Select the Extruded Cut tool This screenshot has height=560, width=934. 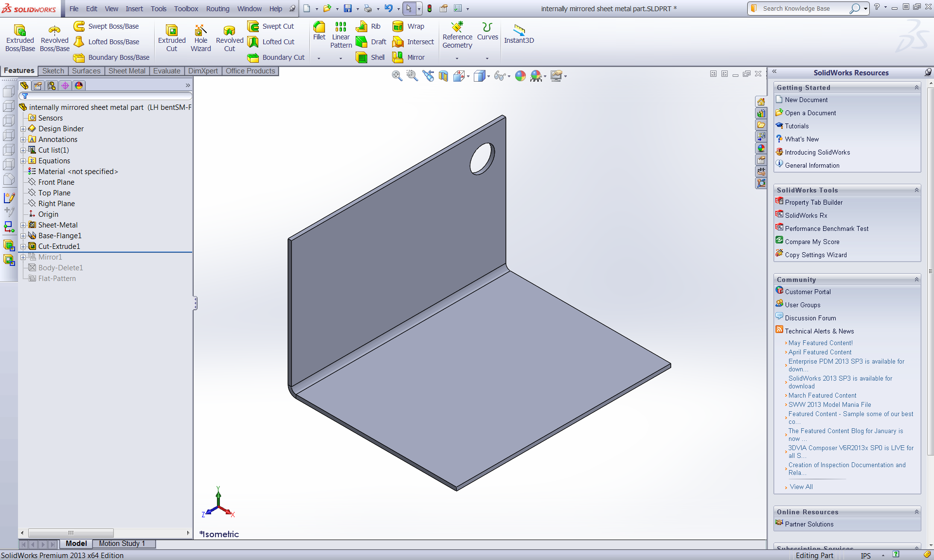[x=172, y=38]
